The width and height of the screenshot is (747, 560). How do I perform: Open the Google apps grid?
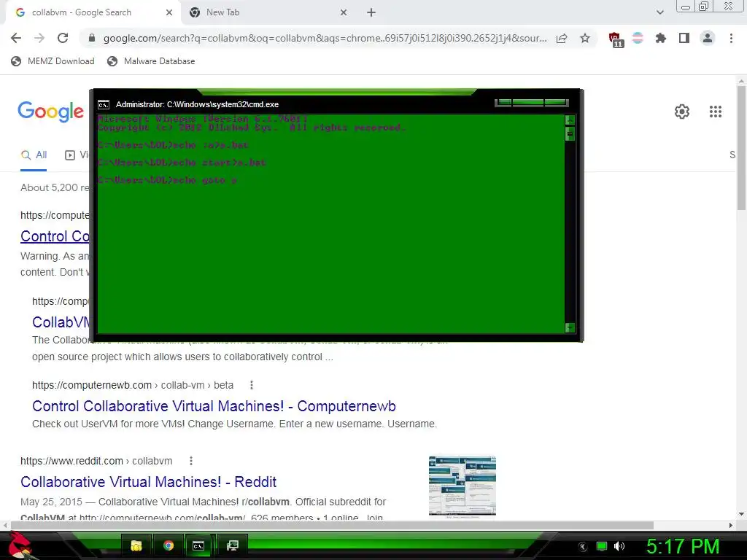pos(716,112)
